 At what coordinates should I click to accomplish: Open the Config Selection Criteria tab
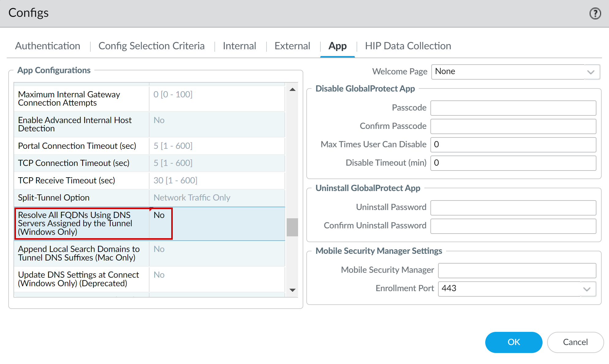(151, 46)
